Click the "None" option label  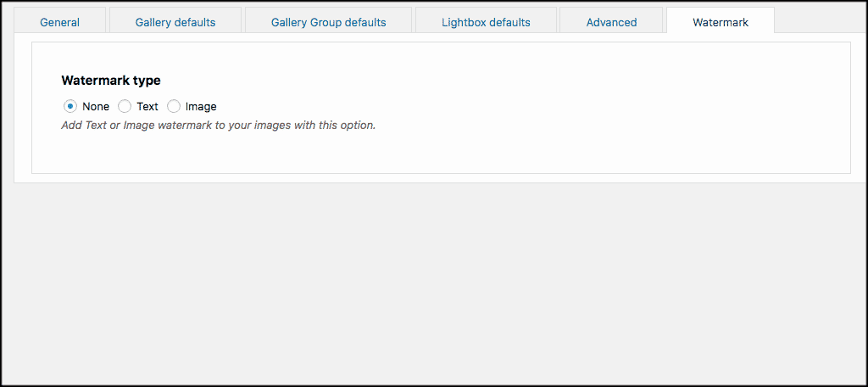click(96, 106)
